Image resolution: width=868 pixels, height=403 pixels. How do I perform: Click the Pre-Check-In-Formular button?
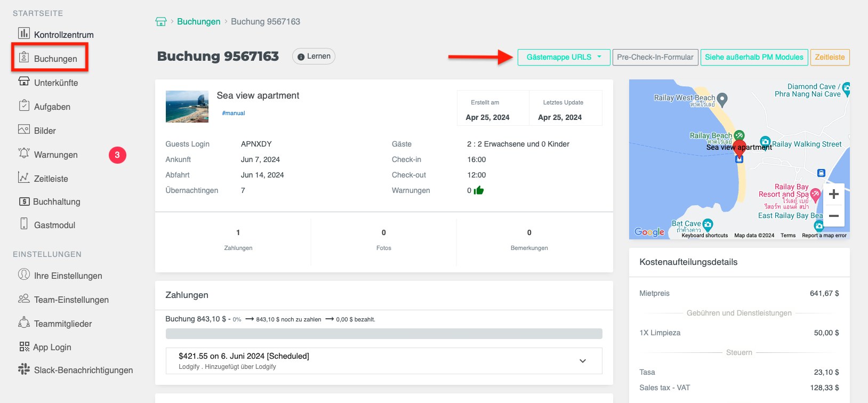[x=655, y=57]
